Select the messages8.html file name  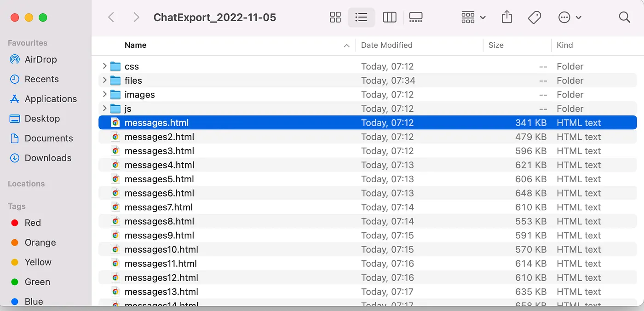pyautogui.click(x=159, y=221)
